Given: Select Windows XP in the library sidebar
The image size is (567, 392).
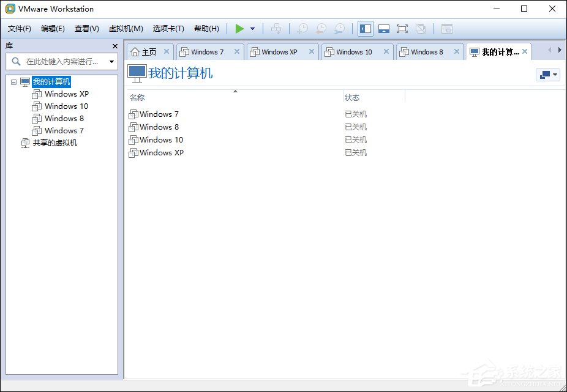Looking at the screenshot, I should [65, 94].
